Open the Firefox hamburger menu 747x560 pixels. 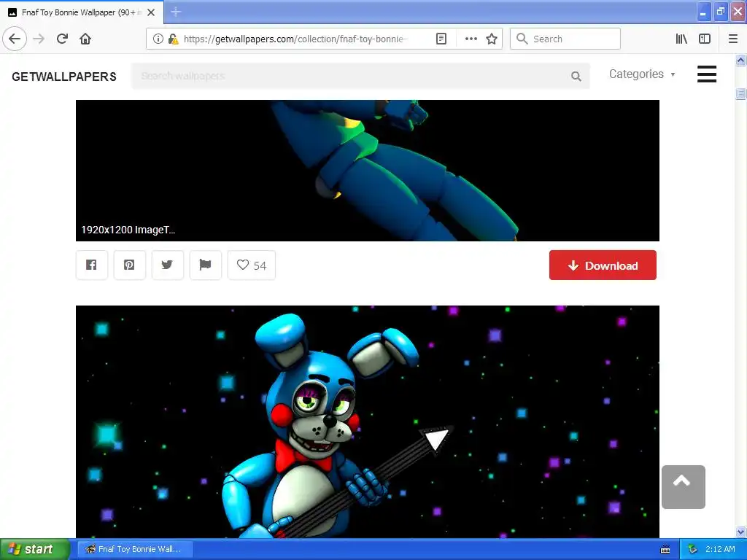[733, 39]
